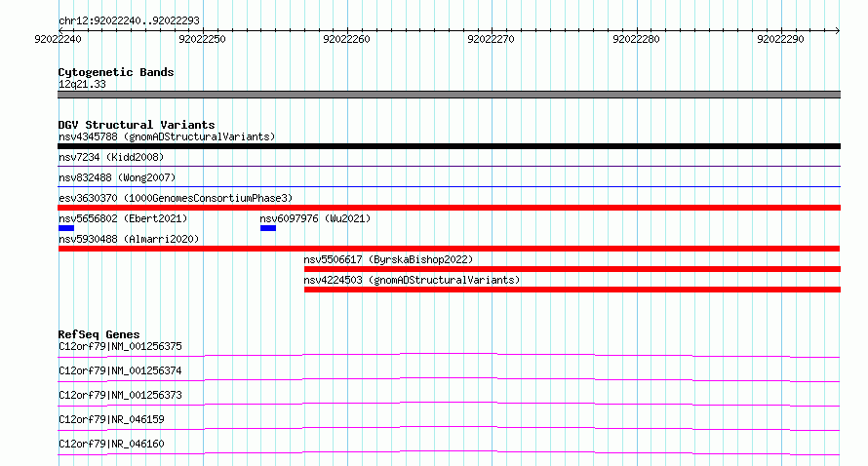The width and height of the screenshot is (868, 466).
Task: Open nsv832488 (Wong2007) variant label
Action: (117, 177)
